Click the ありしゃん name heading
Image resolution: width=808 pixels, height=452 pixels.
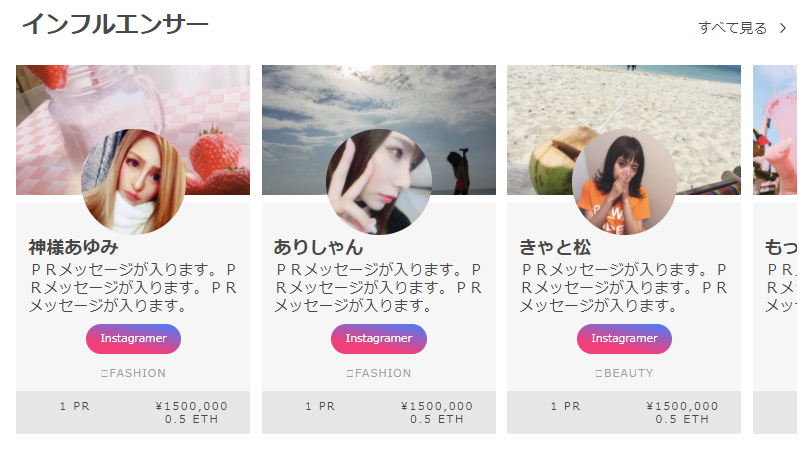tap(318, 247)
